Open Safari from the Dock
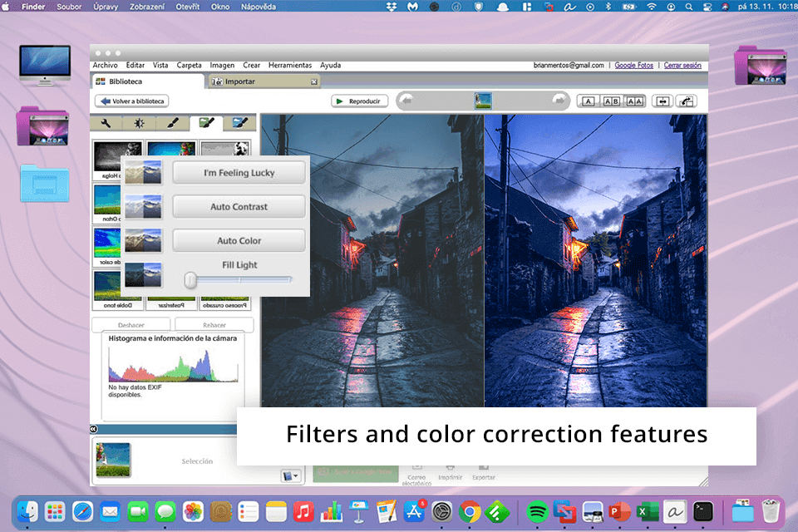Screen dimensions: 798x532 coord(82,512)
